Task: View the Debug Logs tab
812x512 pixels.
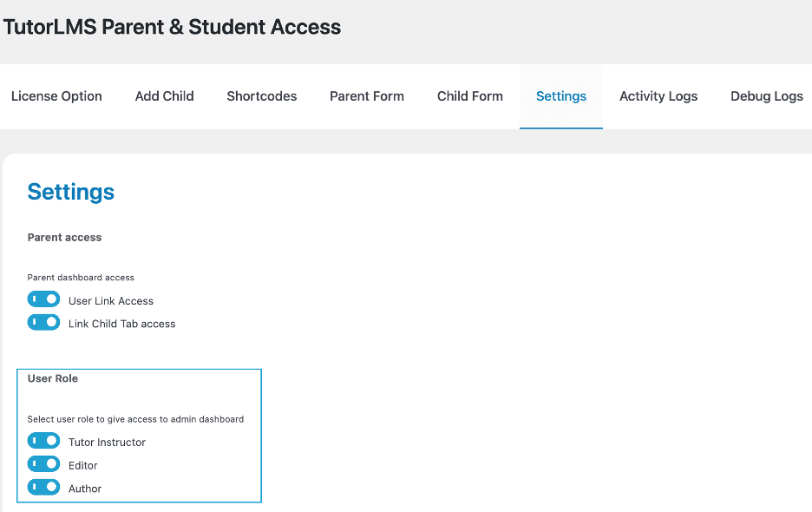Action: (766, 96)
